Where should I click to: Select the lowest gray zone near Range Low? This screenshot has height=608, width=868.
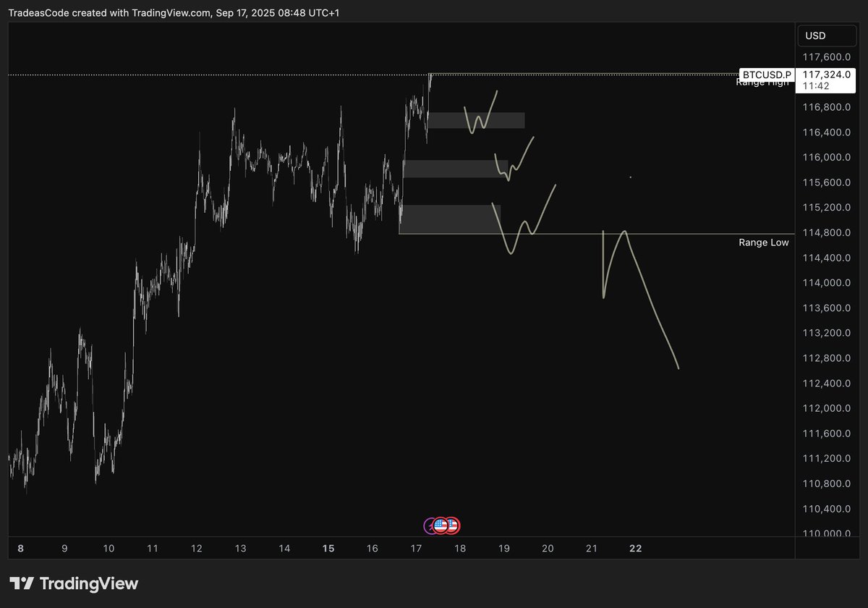(450, 219)
